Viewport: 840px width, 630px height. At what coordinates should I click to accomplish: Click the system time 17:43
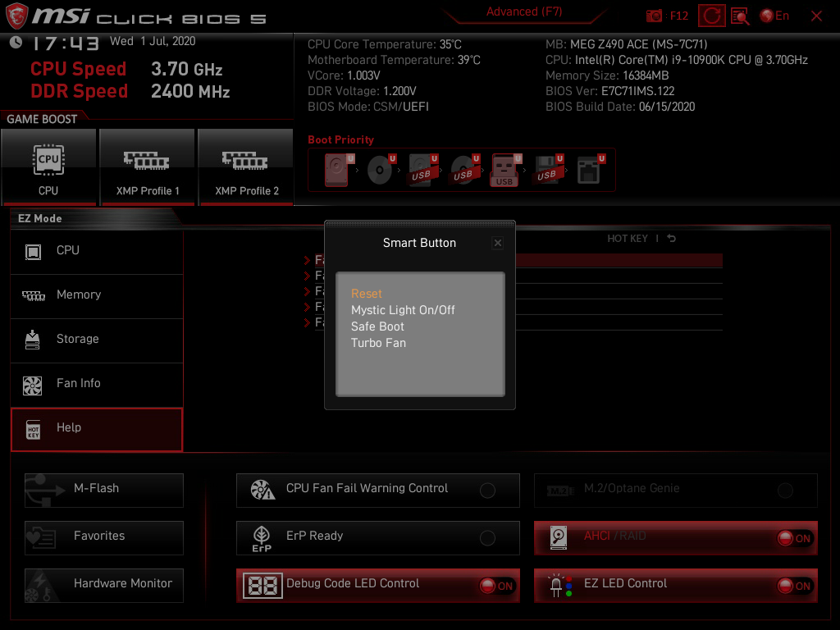coord(66,43)
